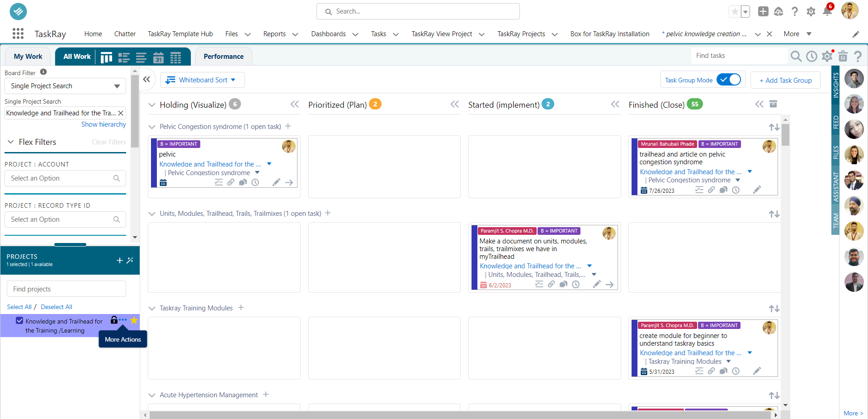
Task: Click inside the Find projects input field
Action: point(66,289)
